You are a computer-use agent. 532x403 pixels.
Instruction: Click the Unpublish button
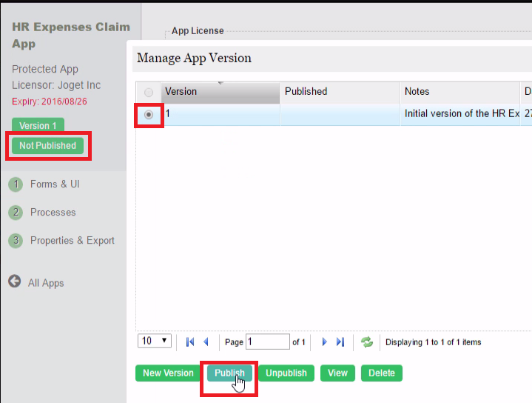coord(286,373)
